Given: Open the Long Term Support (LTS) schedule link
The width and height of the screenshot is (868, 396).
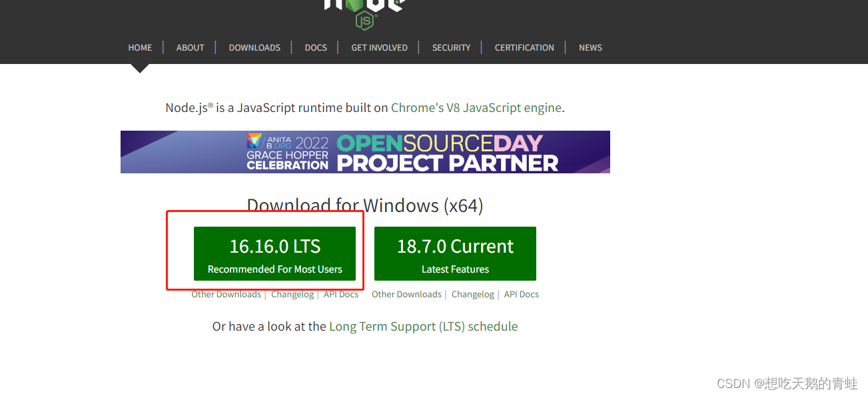Looking at the screenshot, I should (x=423, y=327).
